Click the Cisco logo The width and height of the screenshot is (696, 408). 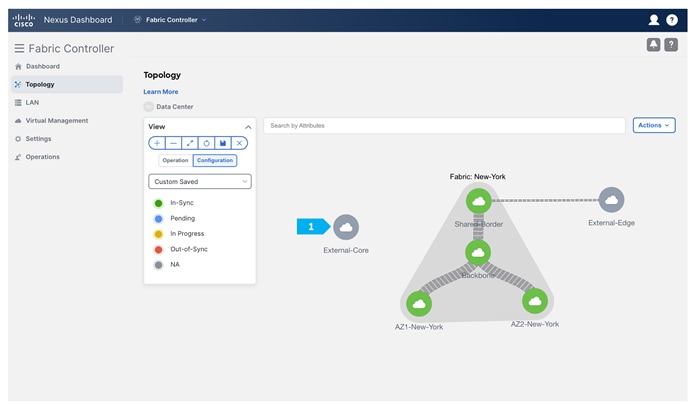[x=24, y=20]
